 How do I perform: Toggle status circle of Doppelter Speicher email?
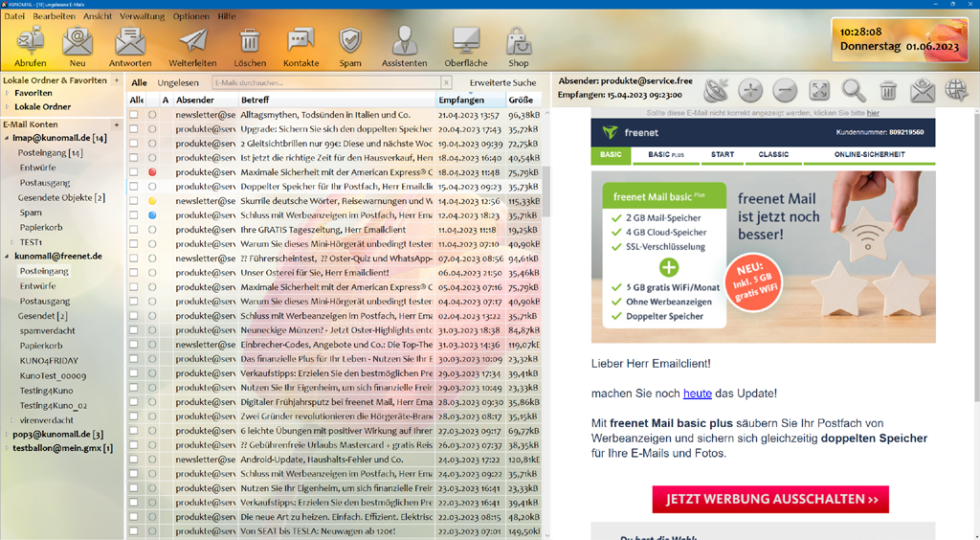point(152,187)
